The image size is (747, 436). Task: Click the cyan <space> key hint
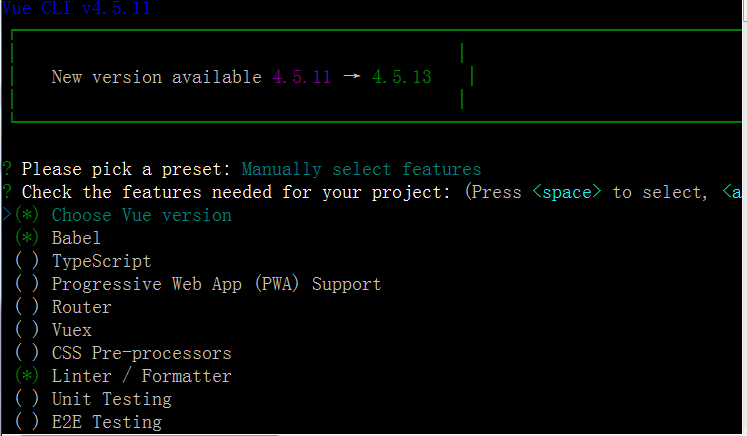point(567,192)
